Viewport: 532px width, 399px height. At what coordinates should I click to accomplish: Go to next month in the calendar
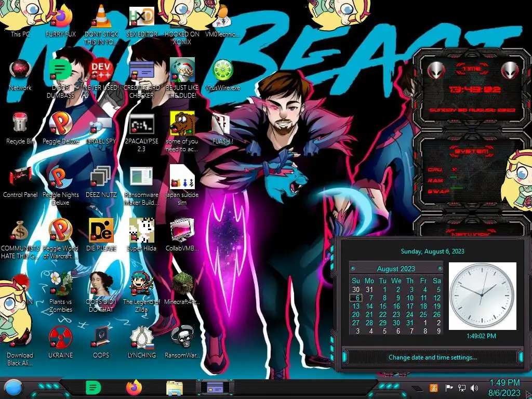pyautogui.click(x=440, y=269)
